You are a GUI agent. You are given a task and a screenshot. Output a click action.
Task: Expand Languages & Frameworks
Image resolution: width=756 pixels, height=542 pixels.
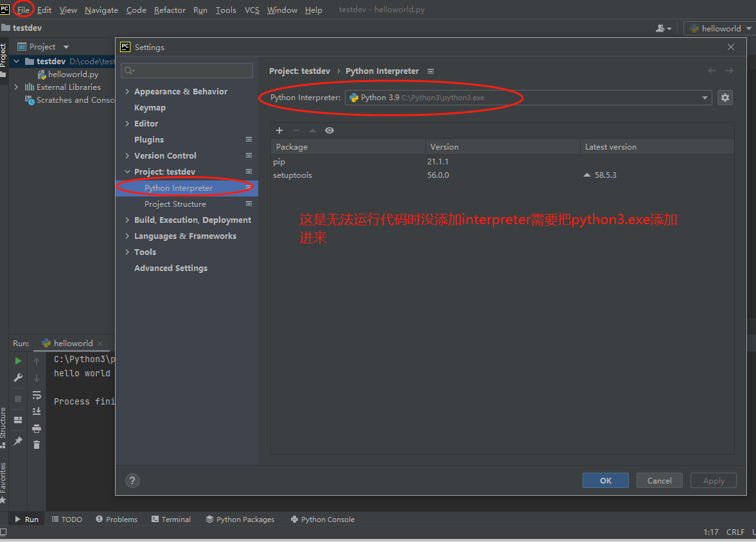pyautogui.click(x=127, y=236)
